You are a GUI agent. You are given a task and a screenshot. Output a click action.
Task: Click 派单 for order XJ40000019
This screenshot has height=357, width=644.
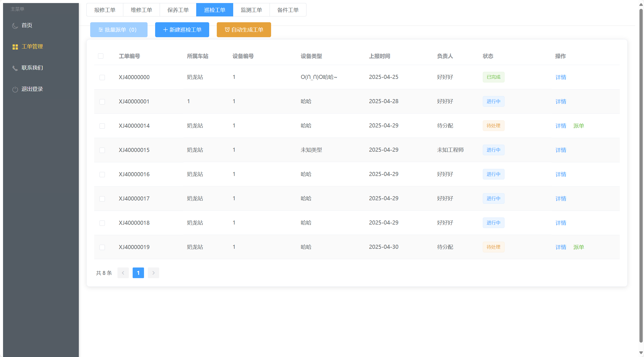point(579,247)
